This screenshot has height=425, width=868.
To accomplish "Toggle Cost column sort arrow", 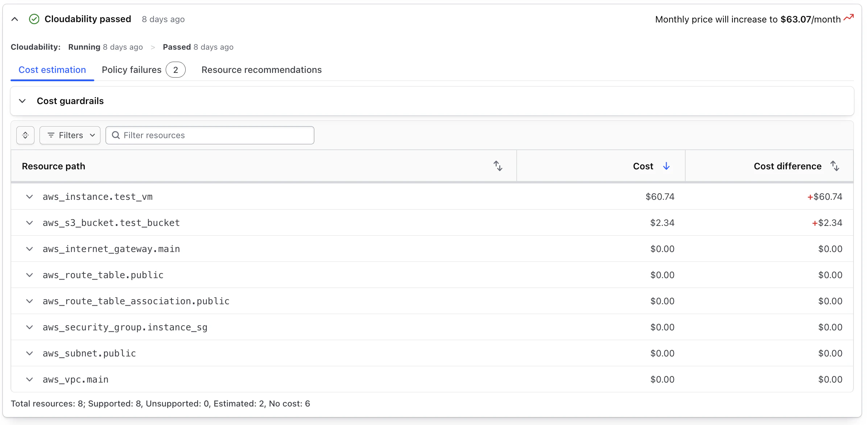I will click(666, 166).
